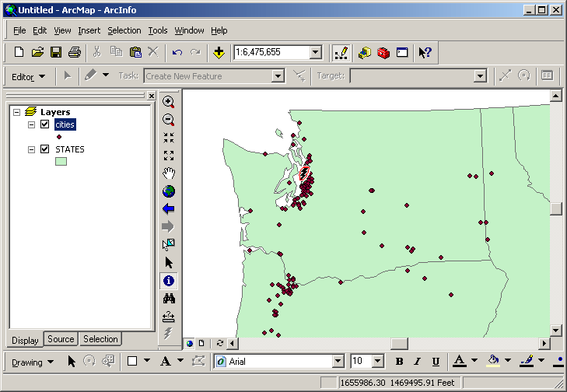Save the map document
The width and height of the screenshot is (567, 392).
pos(56,52)
